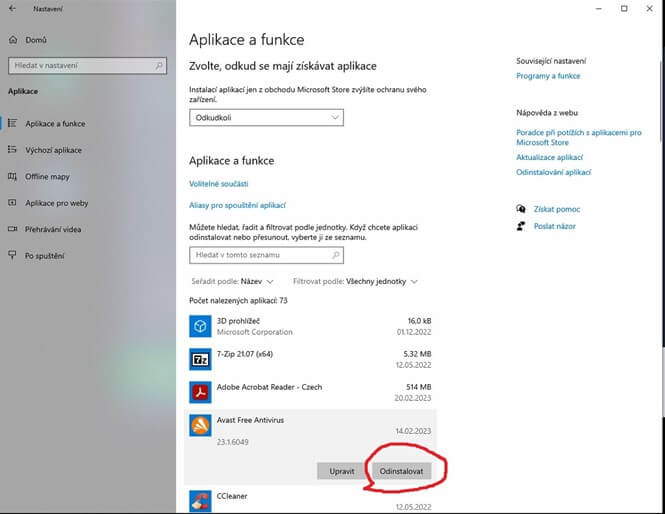Select the 3D prohlížeč app entry
The height and width of the screenshot is (514, 665).
coord(310,326)
